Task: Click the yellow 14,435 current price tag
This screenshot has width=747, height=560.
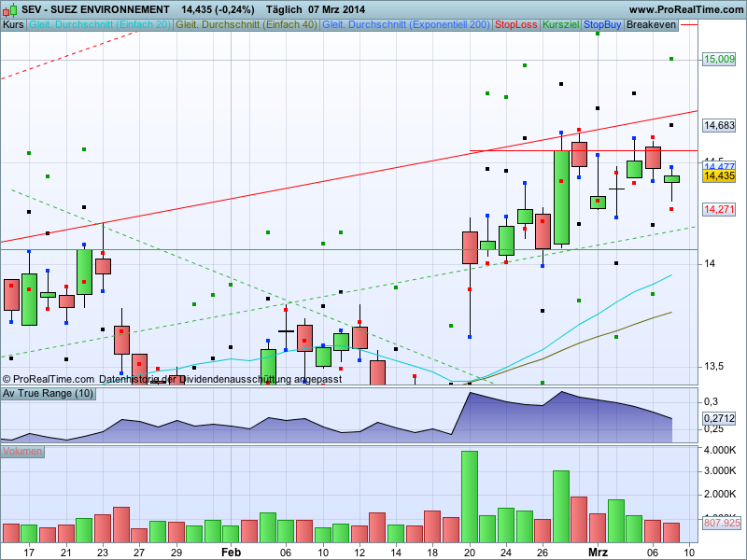Action: [x=719, y=176]
